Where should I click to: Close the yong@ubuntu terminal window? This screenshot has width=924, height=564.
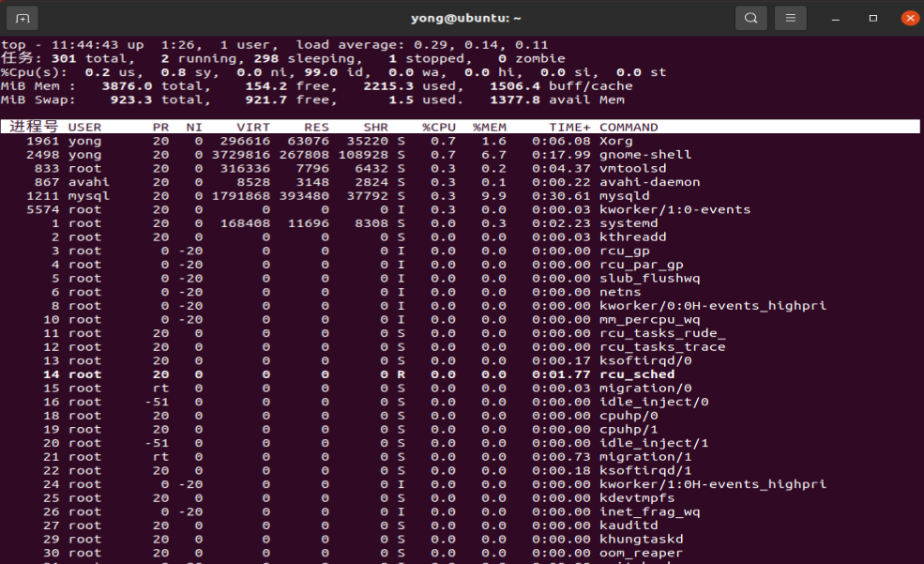(910, 18)
